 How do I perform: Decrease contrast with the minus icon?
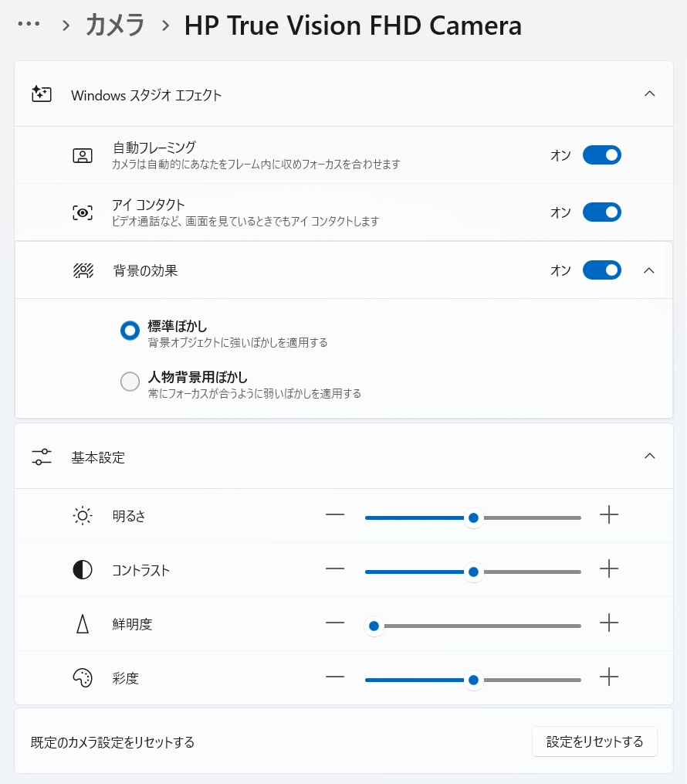334,569
